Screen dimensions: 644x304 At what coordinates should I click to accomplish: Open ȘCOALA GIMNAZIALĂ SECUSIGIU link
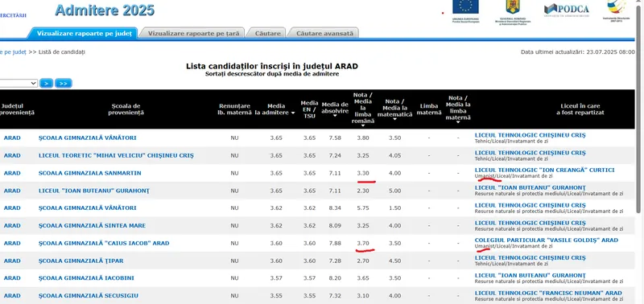89,296
